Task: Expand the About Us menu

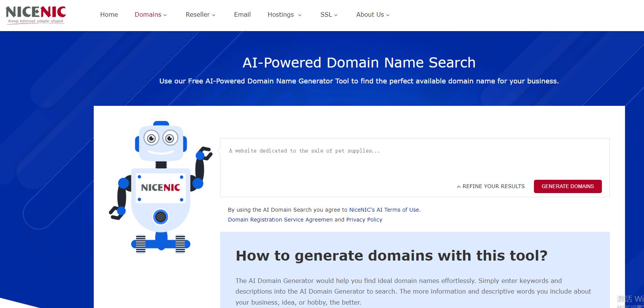Action: pyautogui.click(x=373, y=14)
